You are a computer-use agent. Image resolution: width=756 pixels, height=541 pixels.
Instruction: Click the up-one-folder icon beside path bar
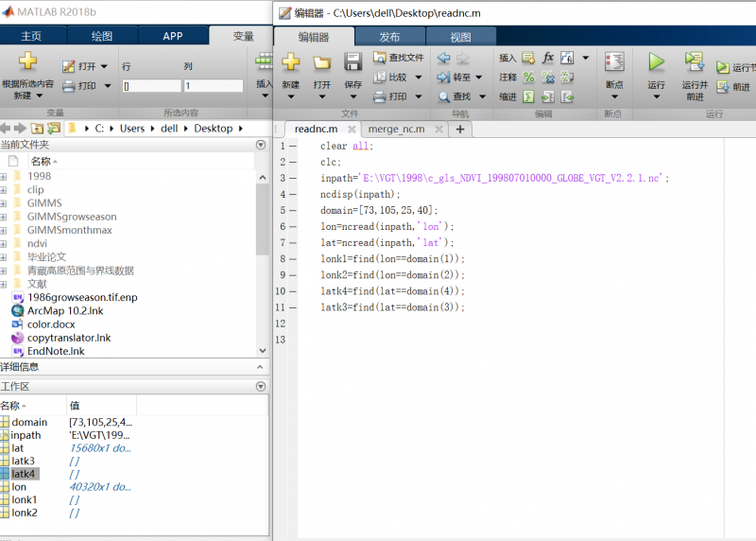[37, 128]
